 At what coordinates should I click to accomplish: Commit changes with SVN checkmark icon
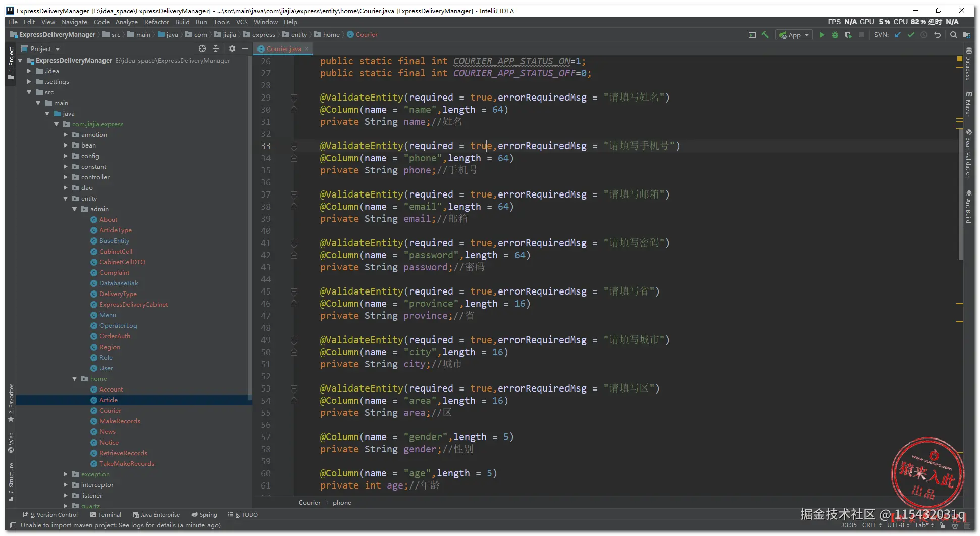pyautogui.click(x=911, y=35)
